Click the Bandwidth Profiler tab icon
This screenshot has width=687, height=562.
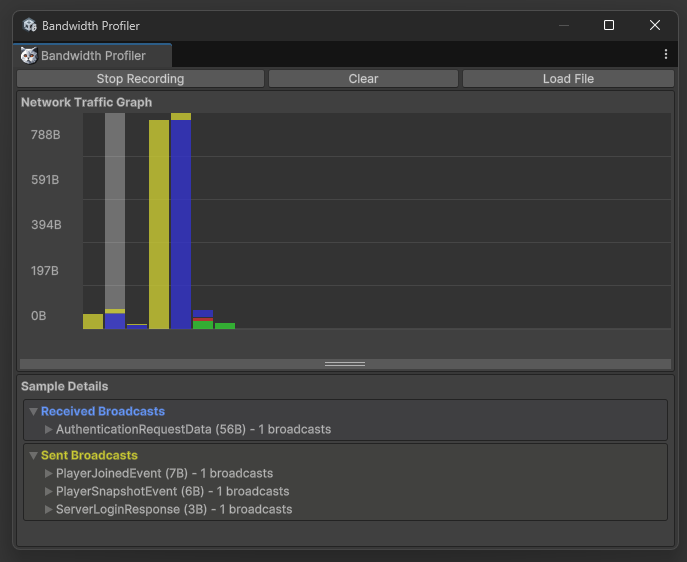(x=29, y=56)
